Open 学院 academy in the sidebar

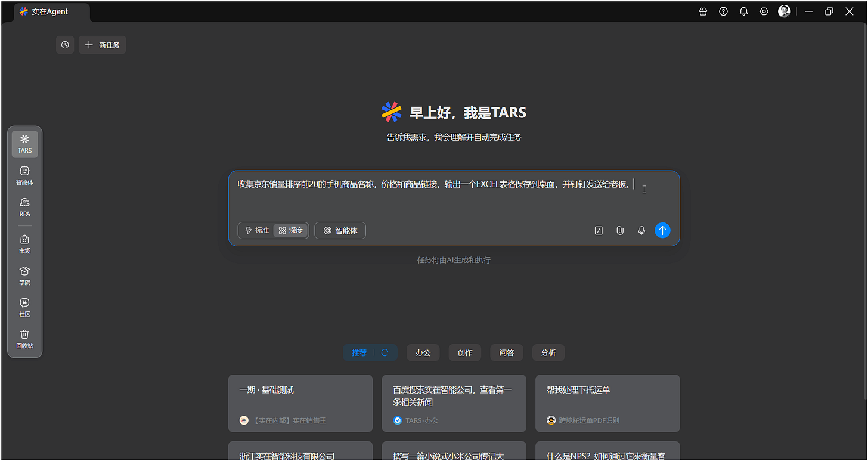(x=24, y=276)
